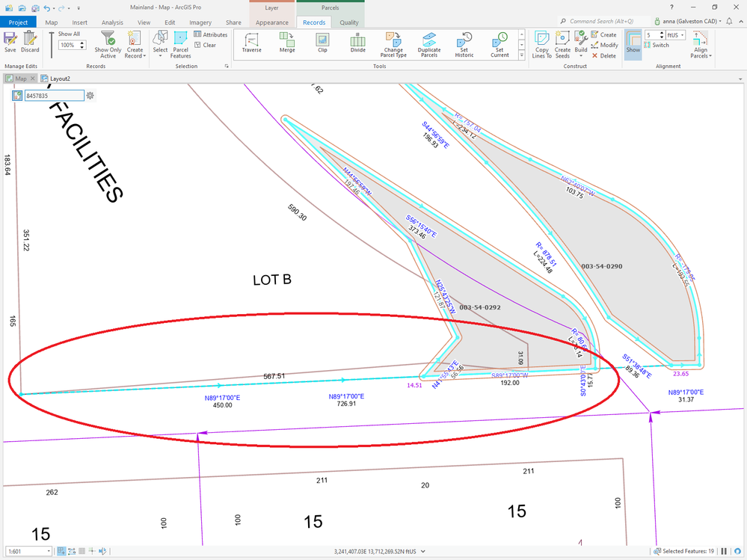Screen dimensions: 747x560
Task: Choose the Divide parcel tool
Action: point(357,43)
